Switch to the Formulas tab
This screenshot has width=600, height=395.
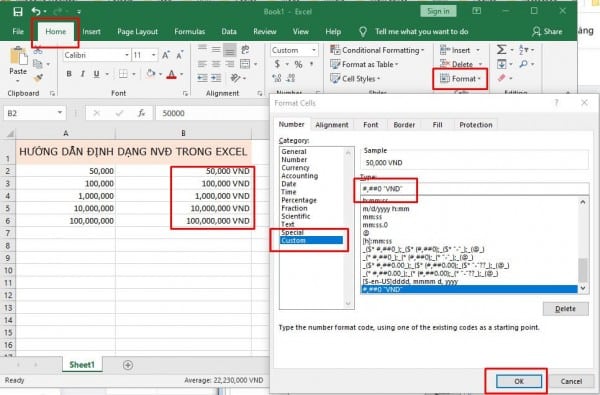click(189, 31)
